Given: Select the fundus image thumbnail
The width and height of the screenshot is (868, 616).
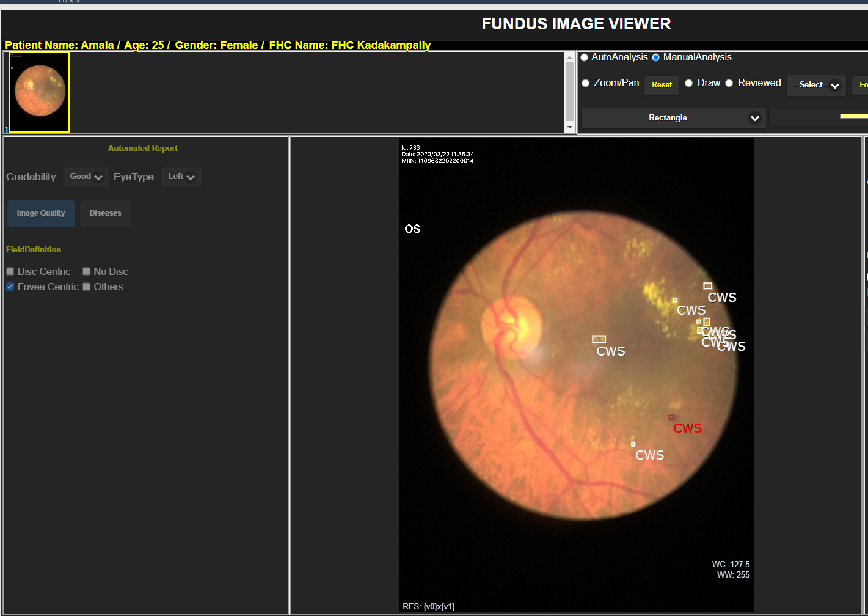Looking at the screenshot, I should point(39,92).
